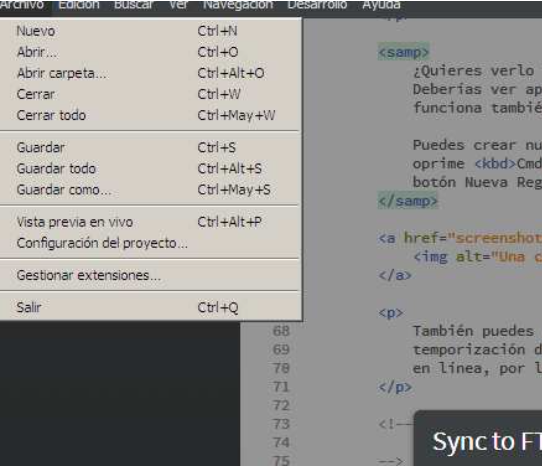Open Gestionar extensiones...

(150, 275)
